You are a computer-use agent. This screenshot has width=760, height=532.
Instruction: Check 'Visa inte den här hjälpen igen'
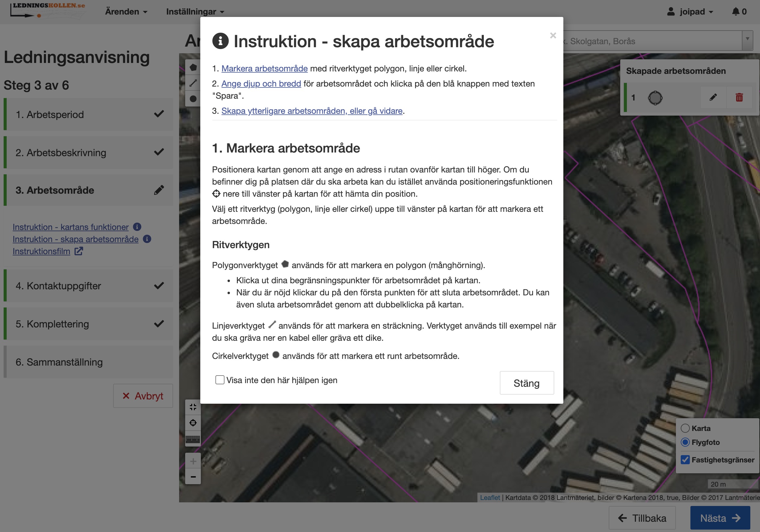click(220, 380)
